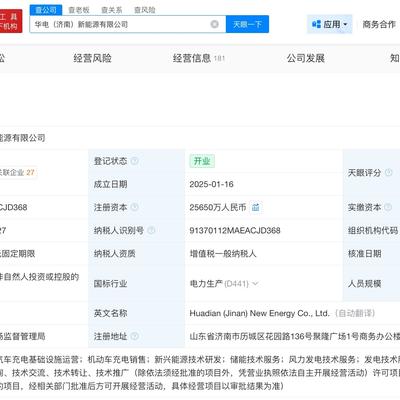
Task: Show help for 纳税人识别号
Action: [151, 230]
